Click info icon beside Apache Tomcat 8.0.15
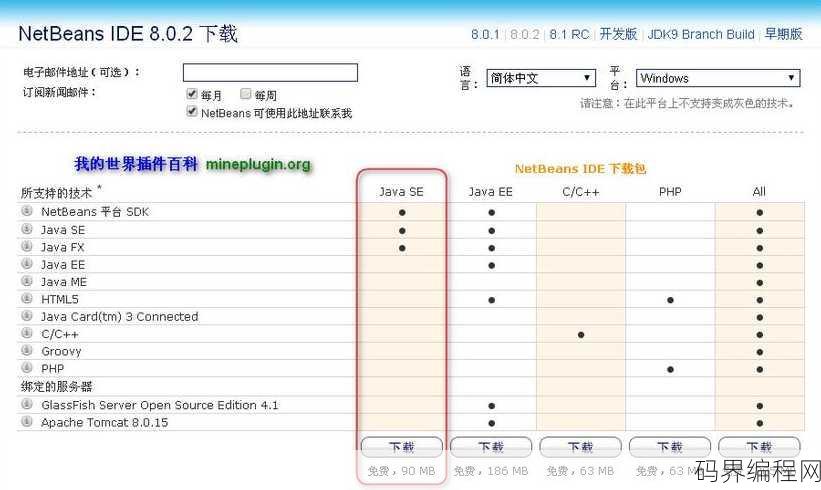This screenshot has height=490, width=821. tap(27, 421)
